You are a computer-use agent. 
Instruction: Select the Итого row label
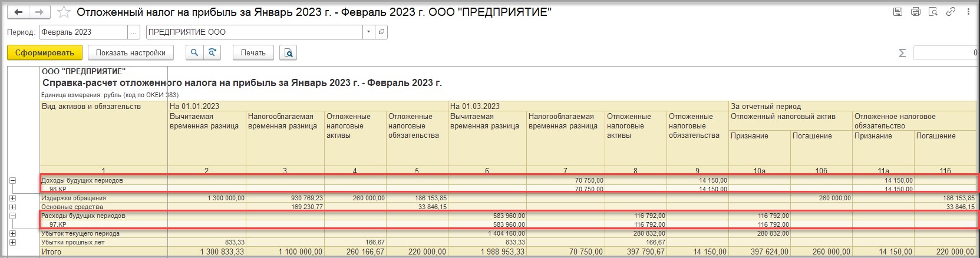click(x=51, y=252)
